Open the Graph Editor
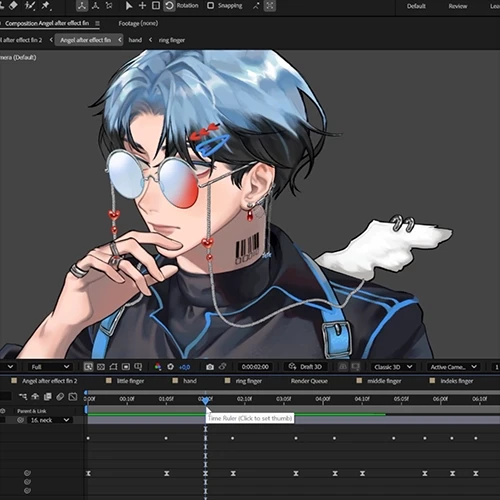500x500 pixels. [73, 396]
